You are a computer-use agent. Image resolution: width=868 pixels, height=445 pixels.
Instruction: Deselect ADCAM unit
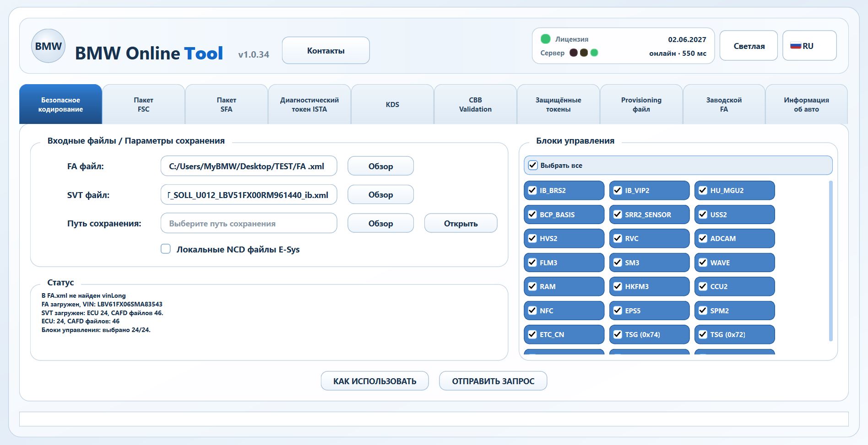coord(703,238)
